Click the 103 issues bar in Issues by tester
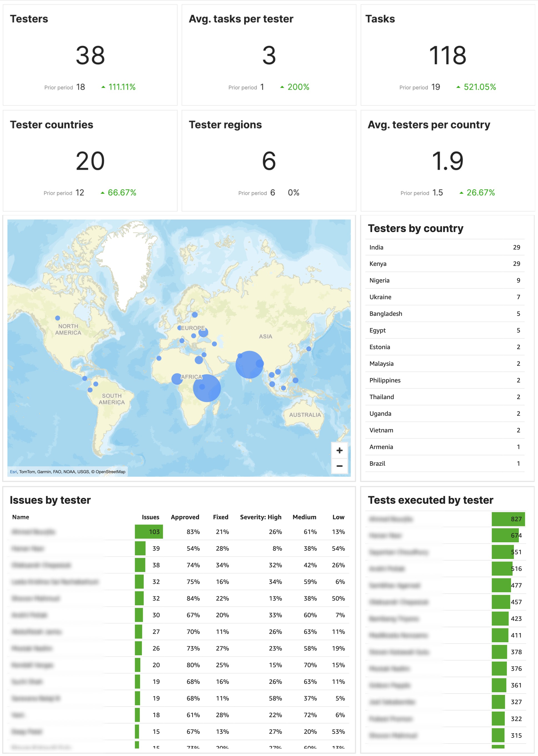 tap(149, 531)
